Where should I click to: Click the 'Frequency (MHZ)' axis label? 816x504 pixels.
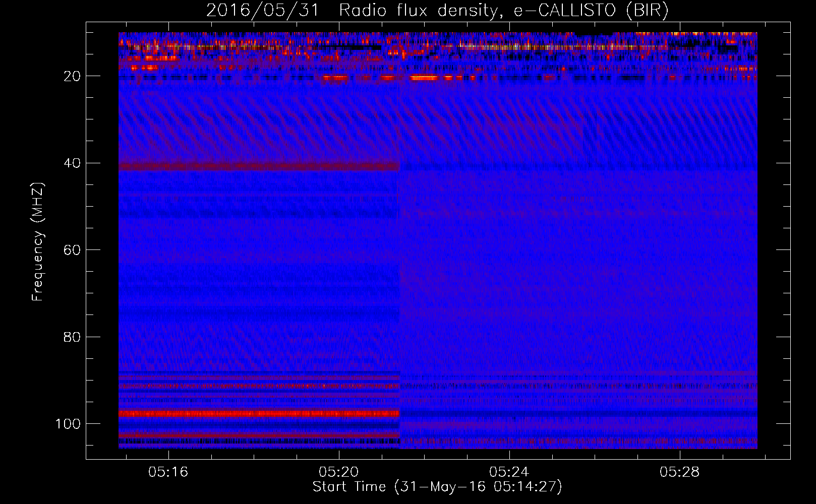pos(38,241)
